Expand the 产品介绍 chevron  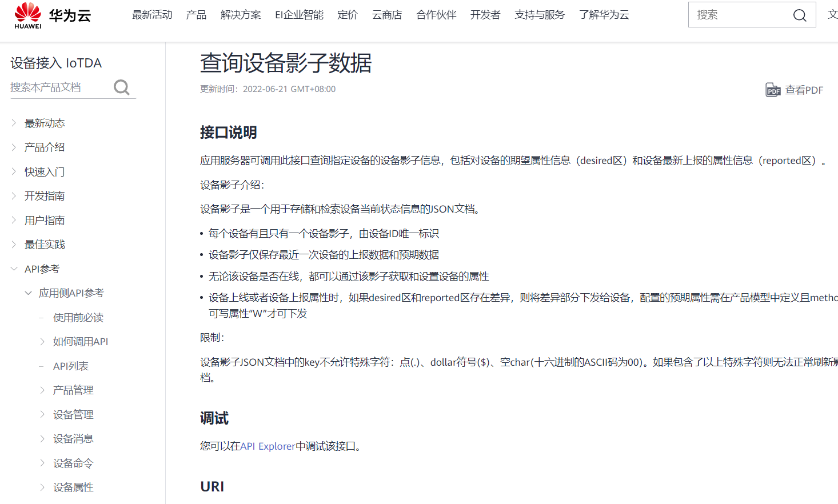[x=14, y=147]
